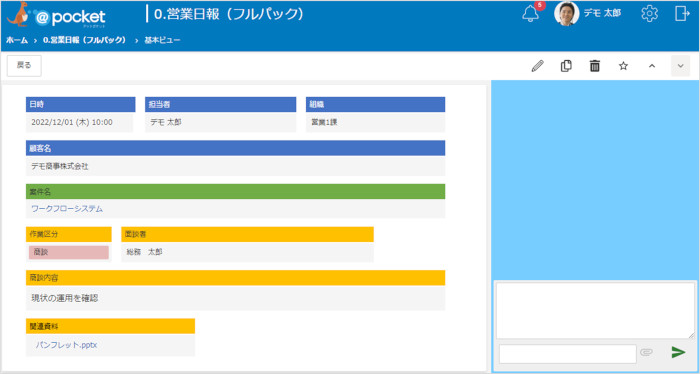Click the pencil edit icon
Screen dimensions: 700x374
coord(538,66)
